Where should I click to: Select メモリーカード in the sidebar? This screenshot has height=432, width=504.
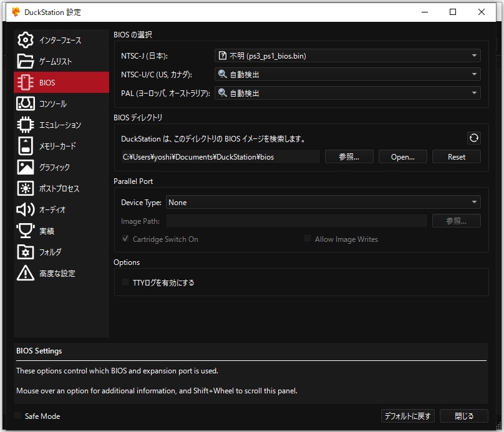(x=61, y=146)
